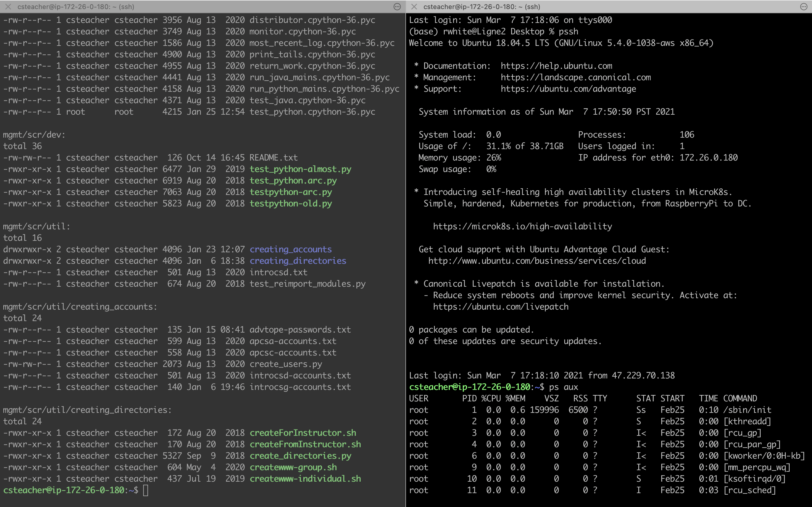Screen dimensions: 812x507
Task: Activate right pane via its title bar
Action: (482, 7)
